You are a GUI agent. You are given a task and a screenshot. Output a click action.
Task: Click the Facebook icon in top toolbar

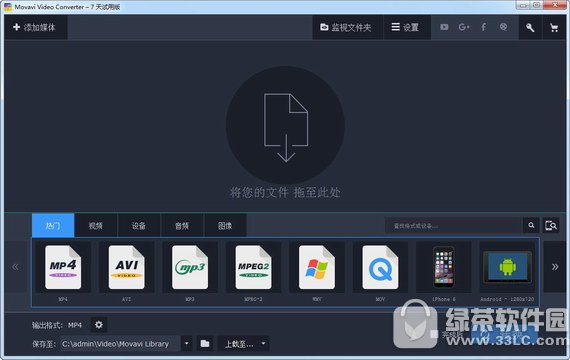pyautogui.click(x=483, y=27)
